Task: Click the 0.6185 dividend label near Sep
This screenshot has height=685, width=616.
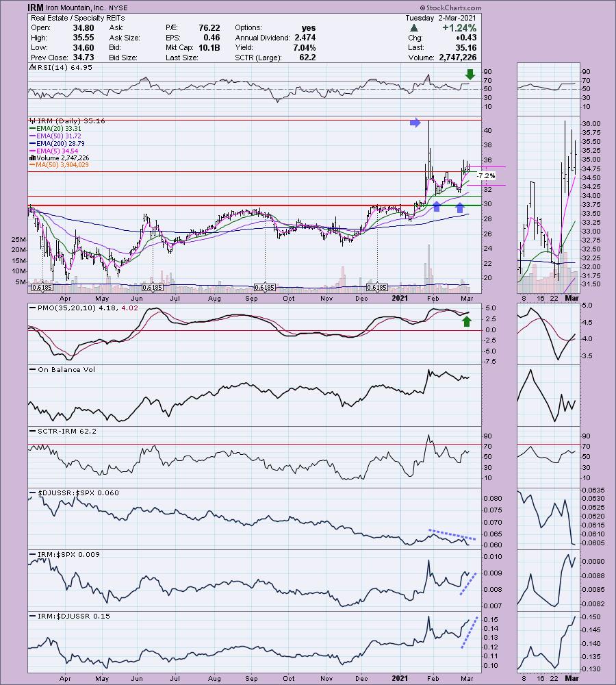Action: pos(265,288)
